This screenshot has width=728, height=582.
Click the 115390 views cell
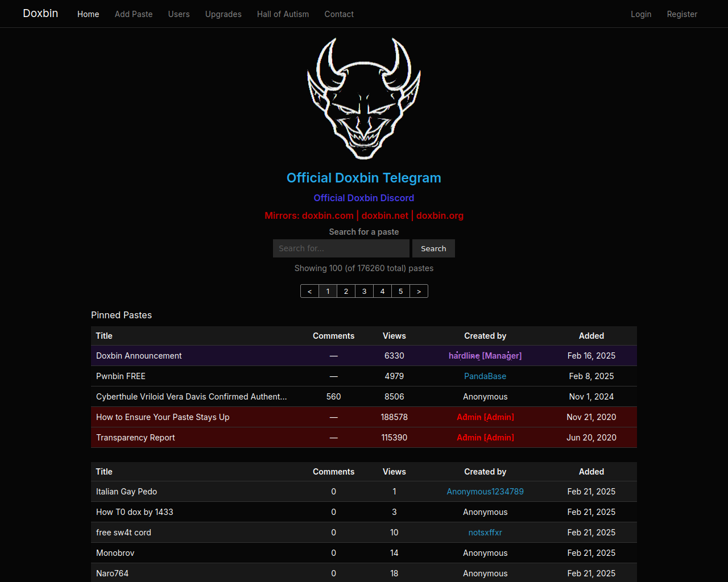pyautogui.click(x=394, y=438)
